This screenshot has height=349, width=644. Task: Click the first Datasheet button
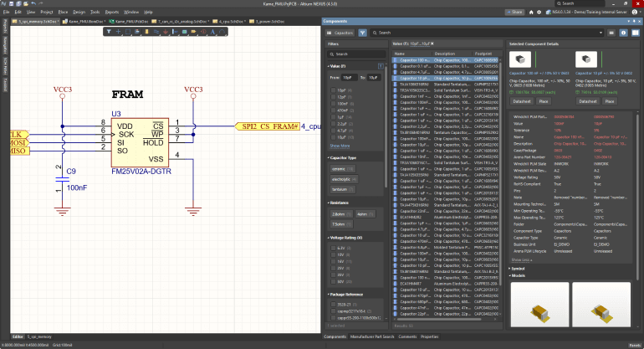522,100
